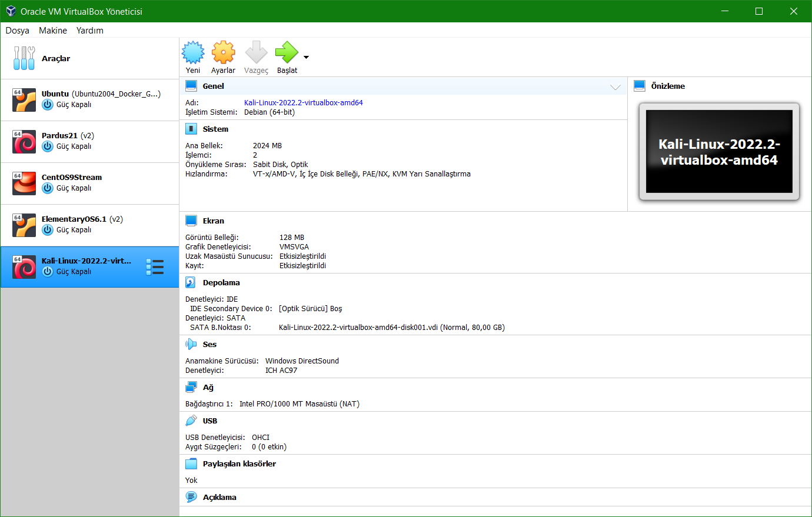Open Ayarlar settings gear icon
Screen dimensions: 812x517
[224, 52]
